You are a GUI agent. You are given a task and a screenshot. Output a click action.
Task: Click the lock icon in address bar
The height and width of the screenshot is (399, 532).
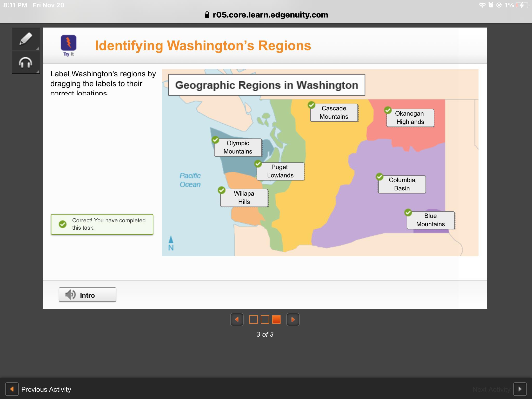[x=207, y=15]
